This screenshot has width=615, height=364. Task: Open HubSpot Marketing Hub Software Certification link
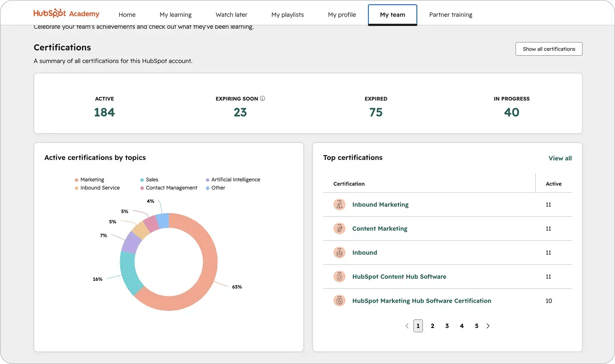tap(422, 301)
